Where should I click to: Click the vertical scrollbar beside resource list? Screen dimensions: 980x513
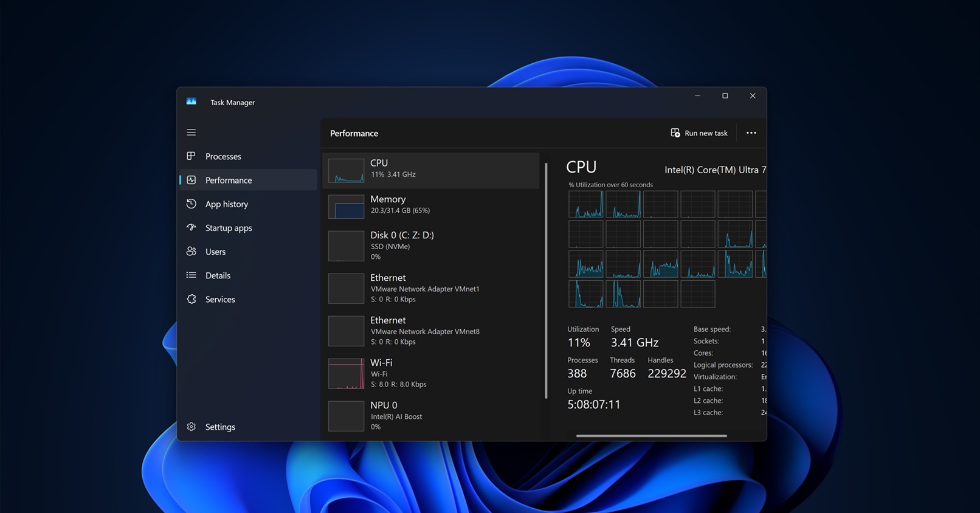click(546, 280)
